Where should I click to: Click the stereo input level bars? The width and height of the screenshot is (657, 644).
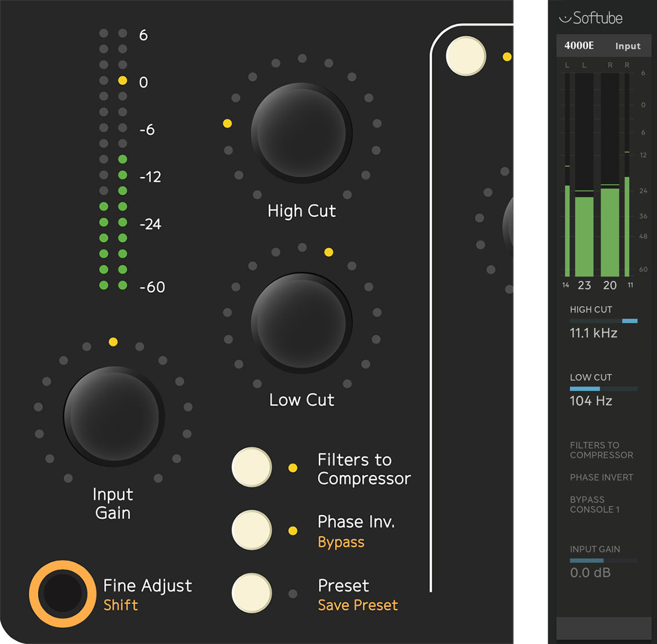(597, 174)
